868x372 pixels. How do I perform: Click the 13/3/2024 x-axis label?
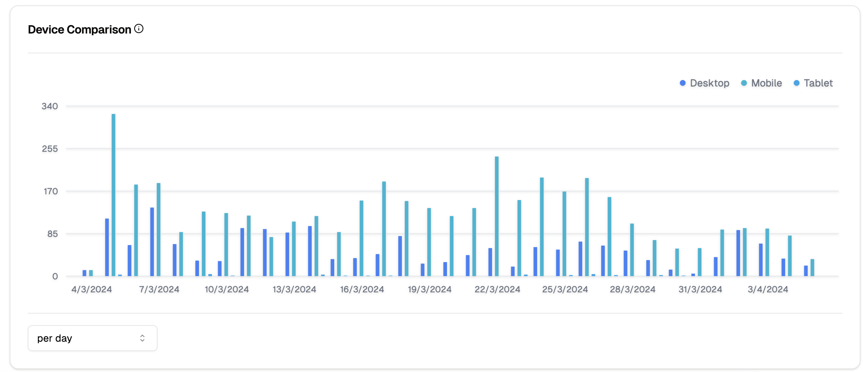tap(294, 289)
